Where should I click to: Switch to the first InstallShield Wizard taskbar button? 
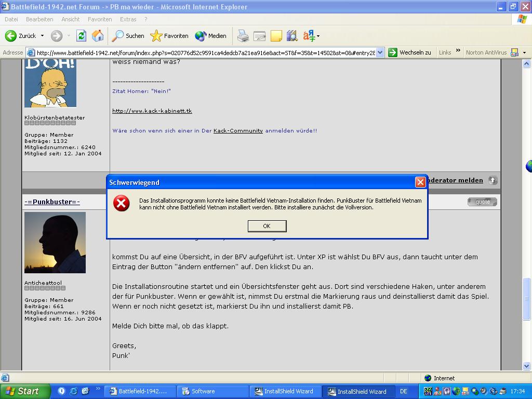[x=286, y=391]
